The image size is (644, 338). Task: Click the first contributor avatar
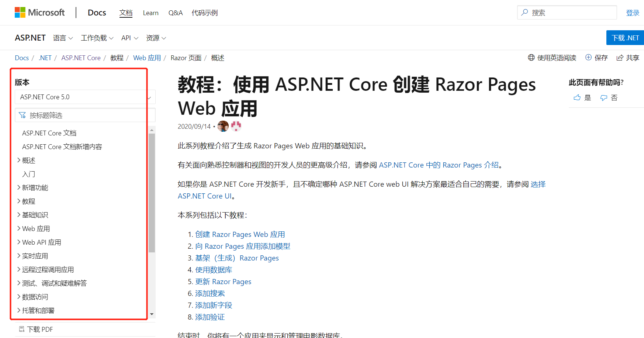pos(223,126)
